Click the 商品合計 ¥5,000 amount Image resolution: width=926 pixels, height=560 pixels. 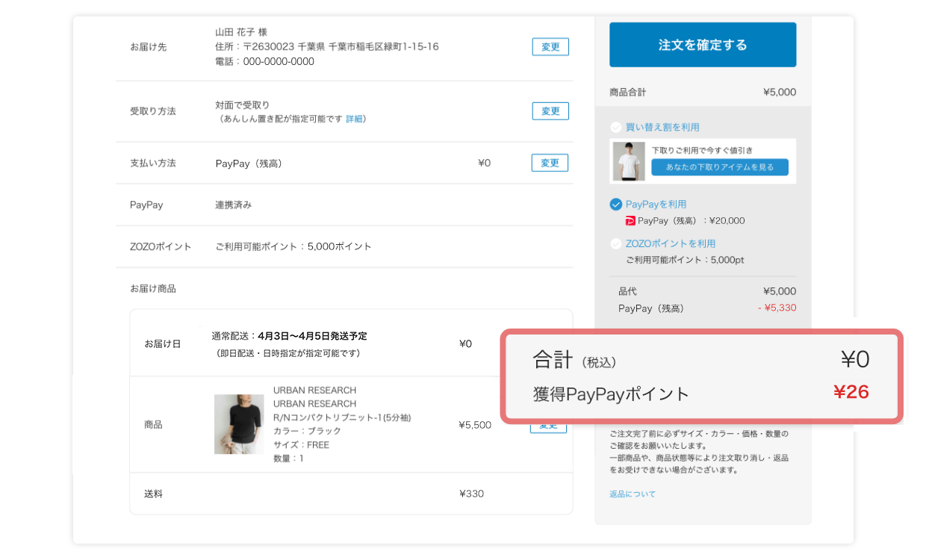780,93
